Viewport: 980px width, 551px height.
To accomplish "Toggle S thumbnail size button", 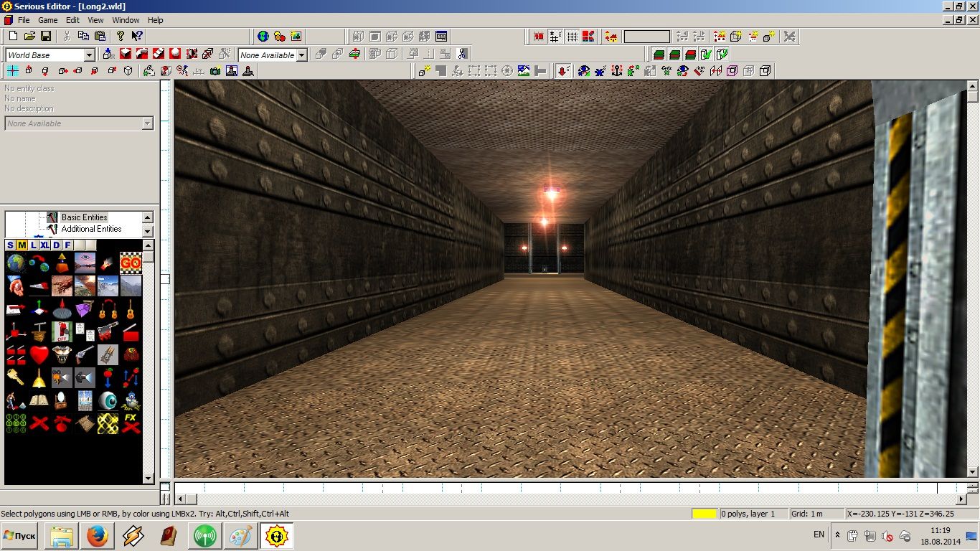I will pyautogui.click(x=11, y=245).
